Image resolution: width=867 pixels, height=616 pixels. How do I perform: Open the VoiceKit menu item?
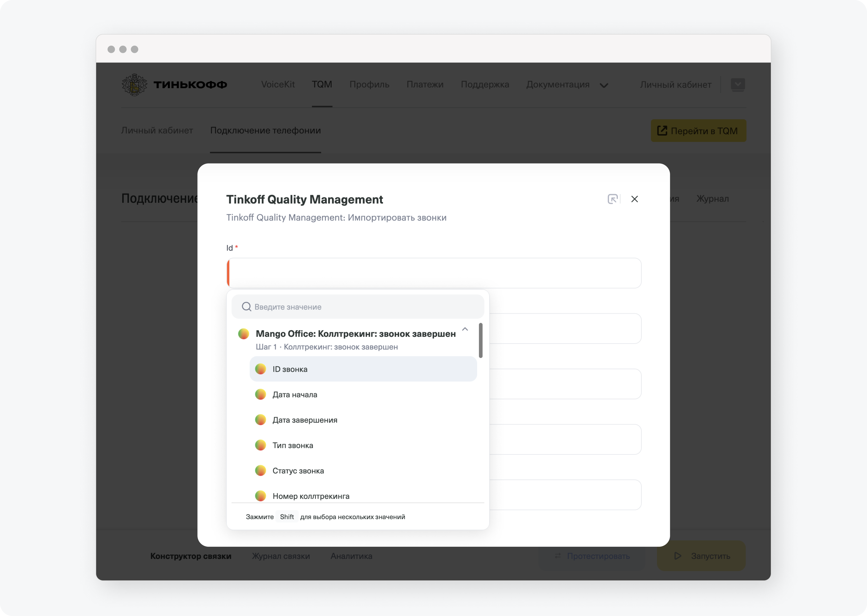coord(278,85)
